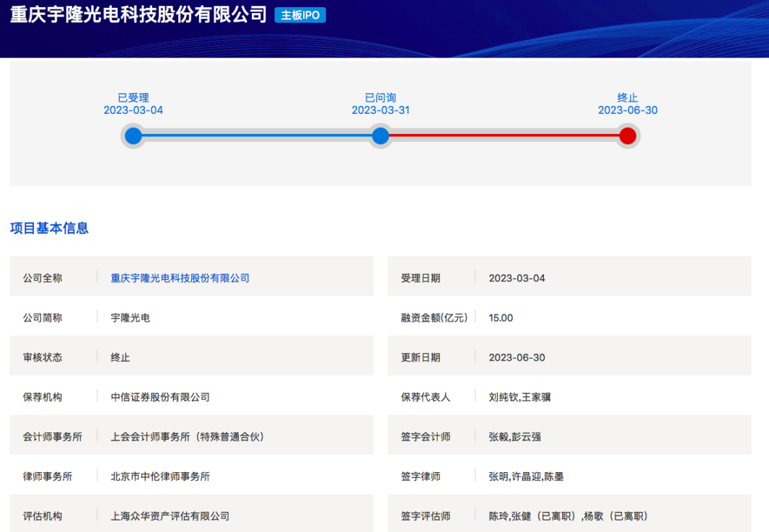769x532 pixels.
Task: Click the 中信证券股份有限公司 value
Action: pos(160,397)
